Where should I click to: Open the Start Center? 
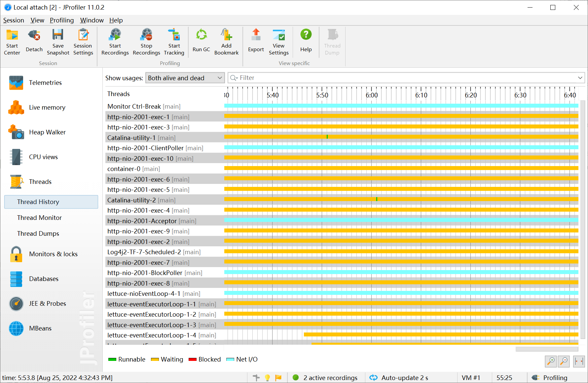click(x=12, y=42)
